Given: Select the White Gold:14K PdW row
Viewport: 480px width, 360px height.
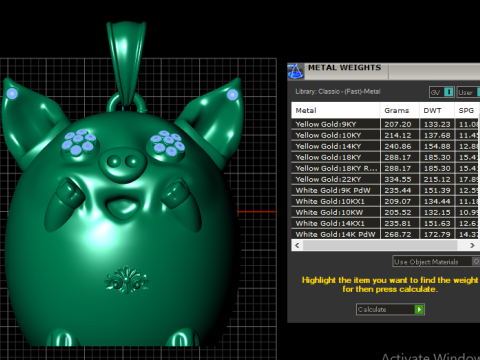Looking at the screenshot, I should [x=385, y=234].
